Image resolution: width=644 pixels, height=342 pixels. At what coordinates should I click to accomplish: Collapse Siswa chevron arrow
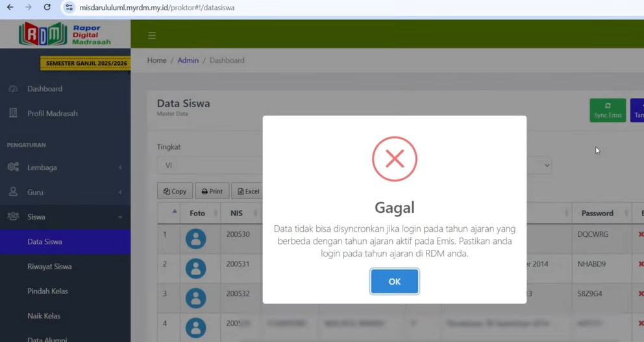pyautogui.click(x=120, y=217)
